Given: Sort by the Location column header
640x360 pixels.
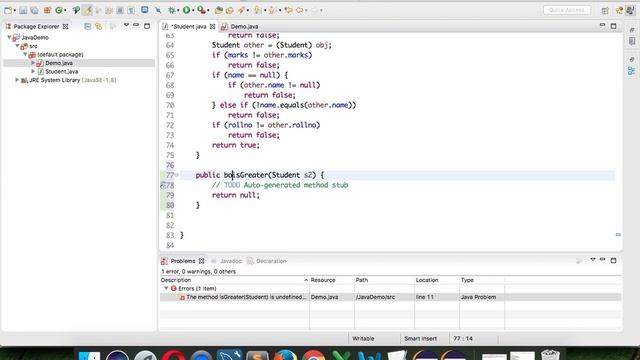Looking at the screenshot, I should 437,280.
